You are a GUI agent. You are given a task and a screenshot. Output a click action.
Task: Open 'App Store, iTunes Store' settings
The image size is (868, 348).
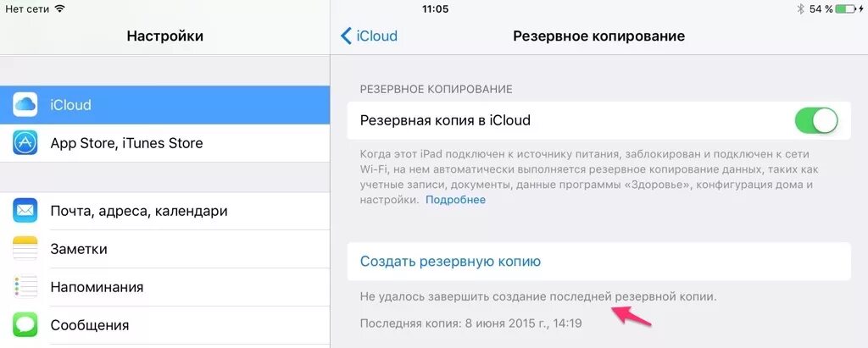(x=165, y=143)
